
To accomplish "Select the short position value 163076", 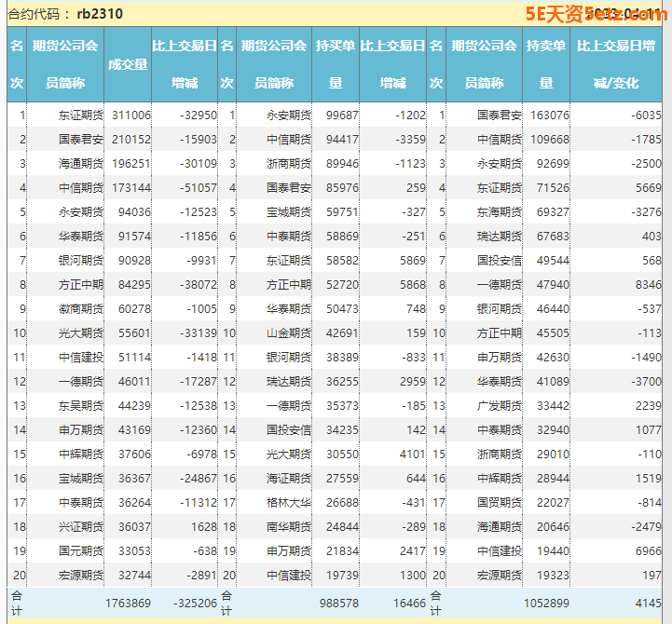I will 550,115.
